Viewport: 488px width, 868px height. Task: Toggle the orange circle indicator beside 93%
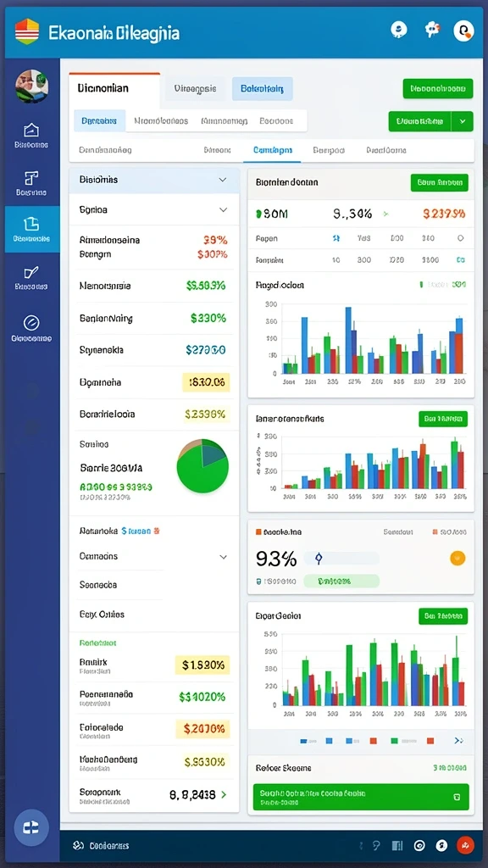457,558
